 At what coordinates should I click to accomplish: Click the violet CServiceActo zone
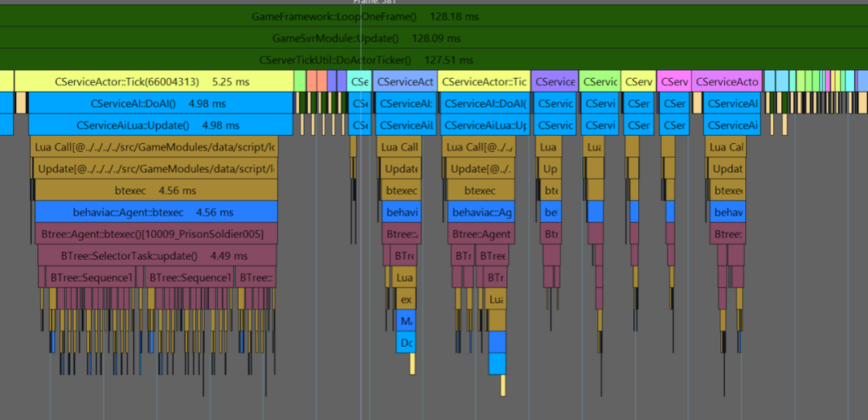click(727, 81)
